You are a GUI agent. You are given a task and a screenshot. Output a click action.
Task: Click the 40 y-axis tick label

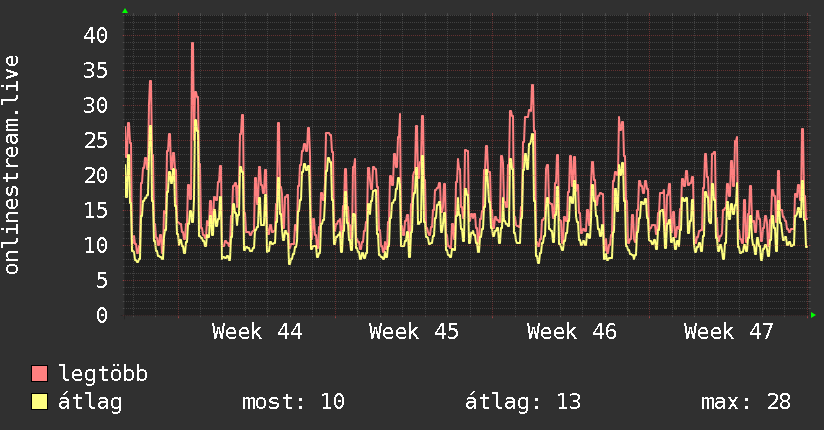point(96,35)
